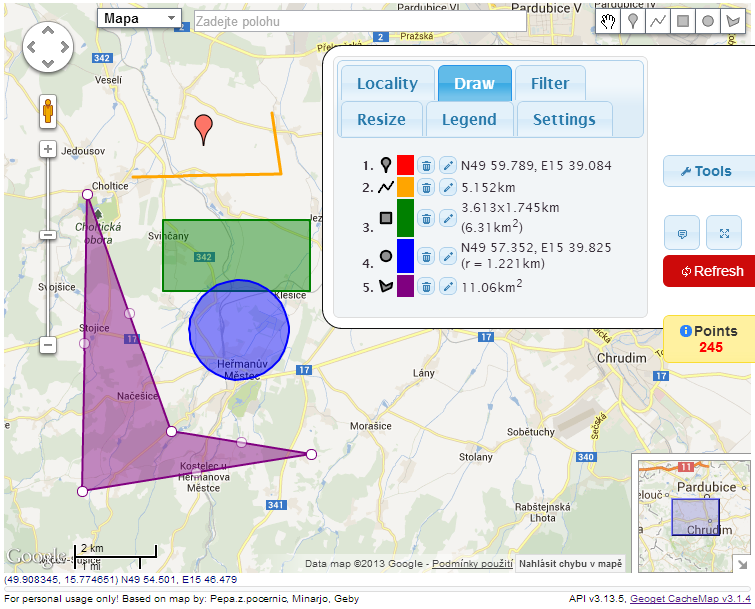Screen dimensions: 755x609
Task: Edit the 5.152km polyline
Action: [x=448, y=187]
